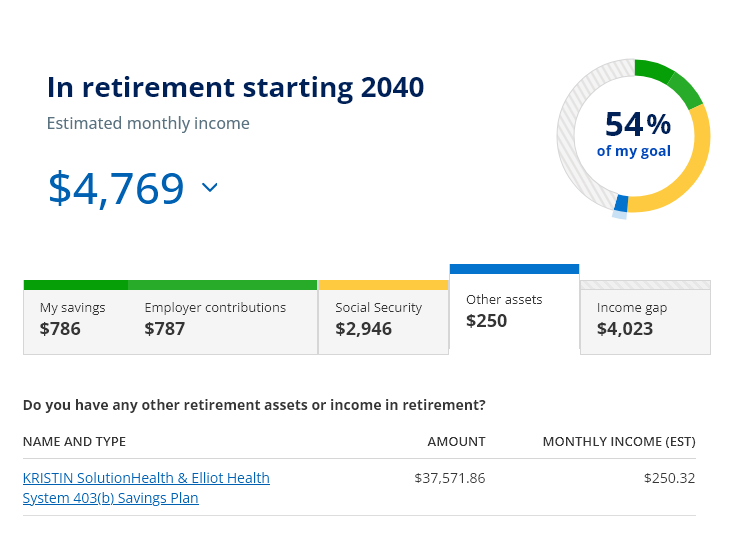
Task: Click the lighter green employer donut segment
Action: pyautogui.click(x=686, y=91)
